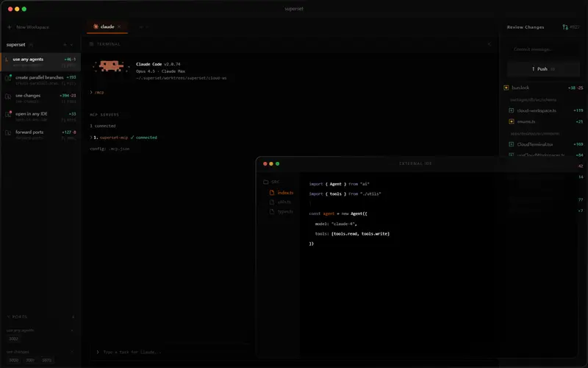This screenshot has height=368, width=588.
Task: Click the Review Changes heading
Action: click(x=526, y=27)
